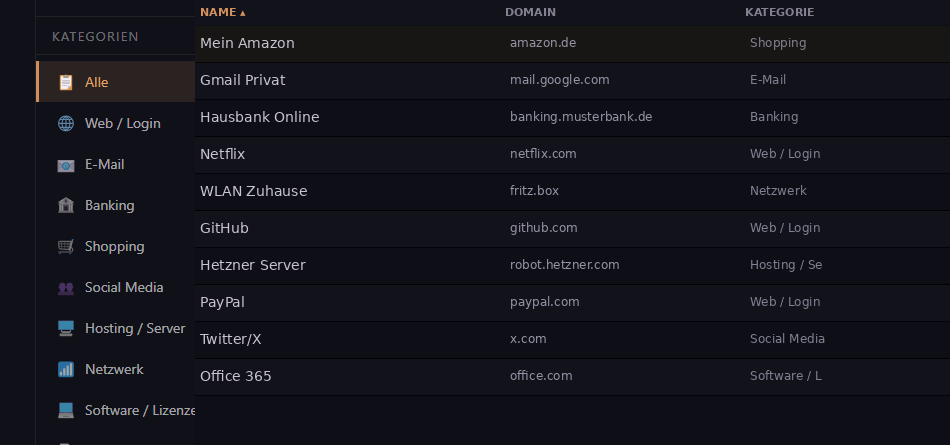
Task: Click the github.com domain cell
Action: point(543,228)
